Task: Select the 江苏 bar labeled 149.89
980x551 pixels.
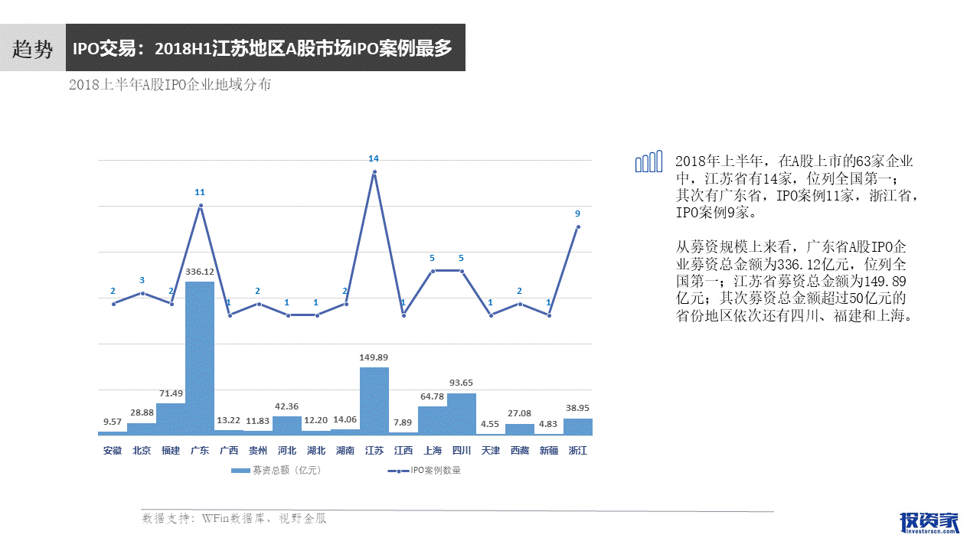Action: [374, 400]
